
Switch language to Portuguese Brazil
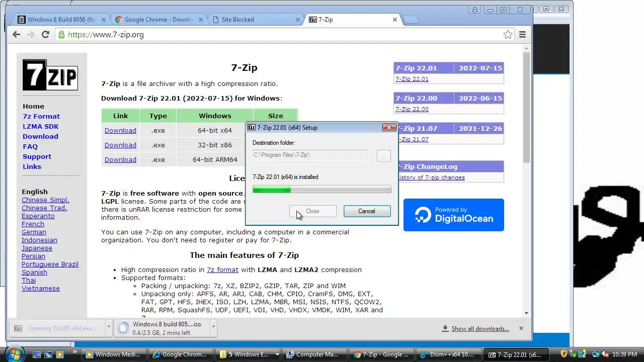coord(50,264)
